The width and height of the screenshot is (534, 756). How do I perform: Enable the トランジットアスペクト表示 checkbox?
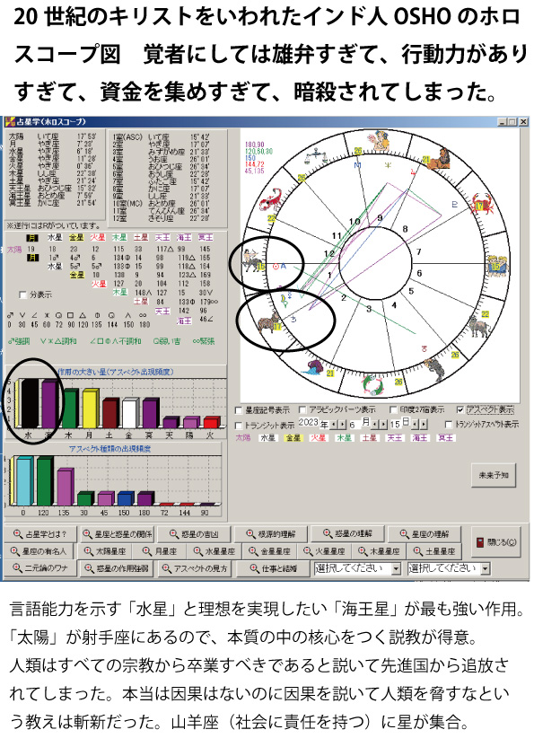click(449, 425)
